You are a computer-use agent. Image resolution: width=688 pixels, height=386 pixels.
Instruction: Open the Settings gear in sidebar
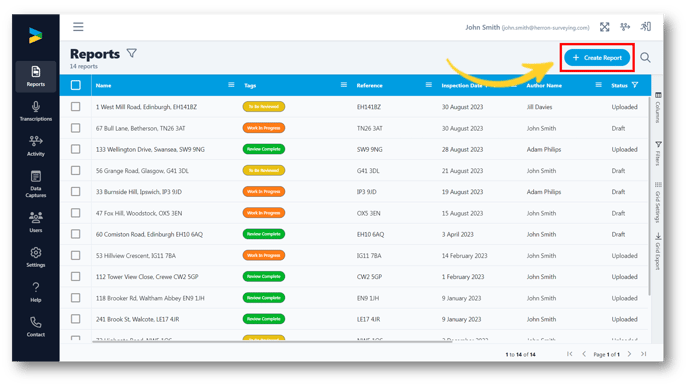click(36, 257)
